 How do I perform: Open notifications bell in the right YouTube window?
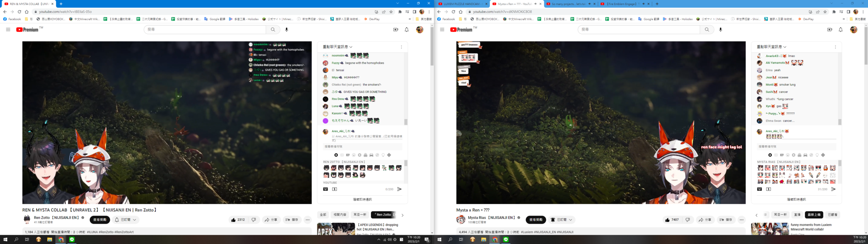840,30
